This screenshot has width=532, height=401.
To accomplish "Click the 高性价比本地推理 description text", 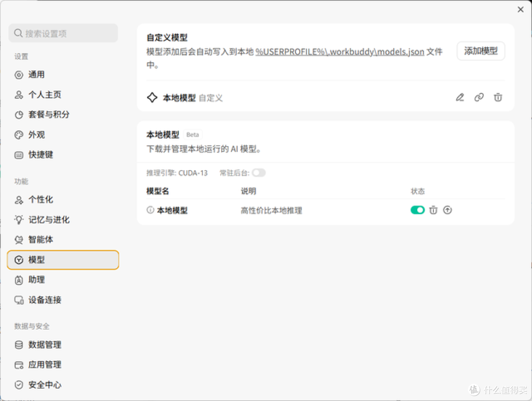I will tap(271, 211).
